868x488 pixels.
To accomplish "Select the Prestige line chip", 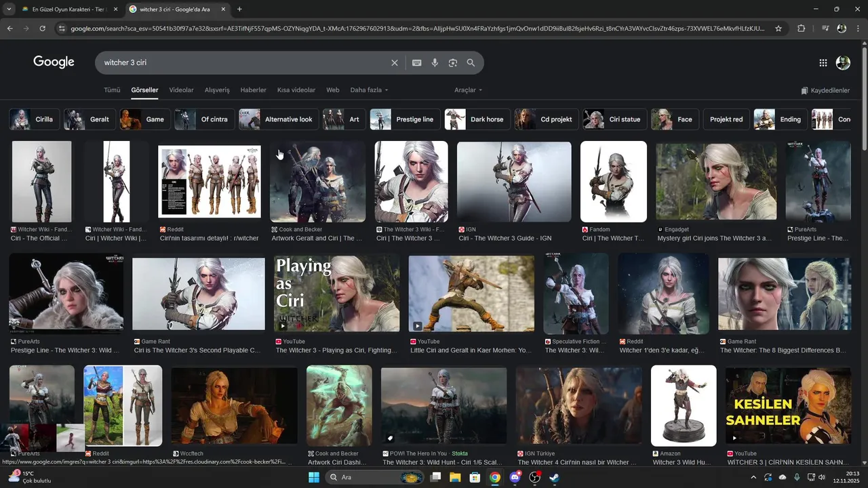I will [x=405, y=119].
